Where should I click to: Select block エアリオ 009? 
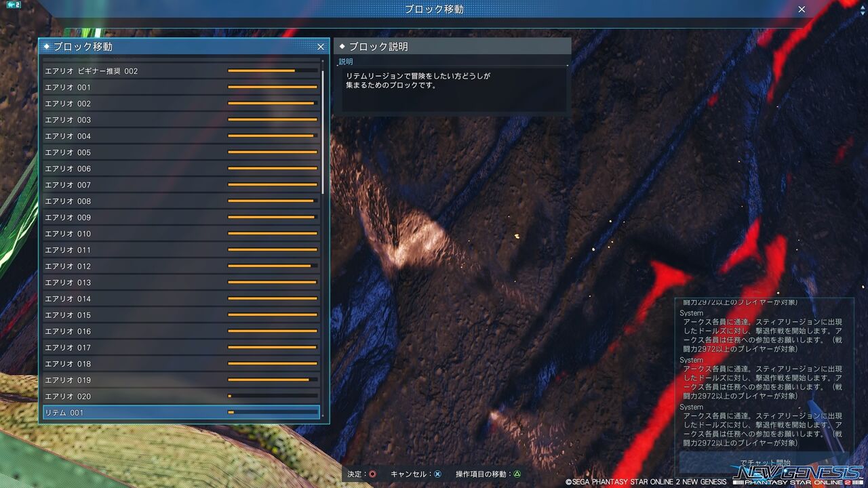[x=180, y=217]
